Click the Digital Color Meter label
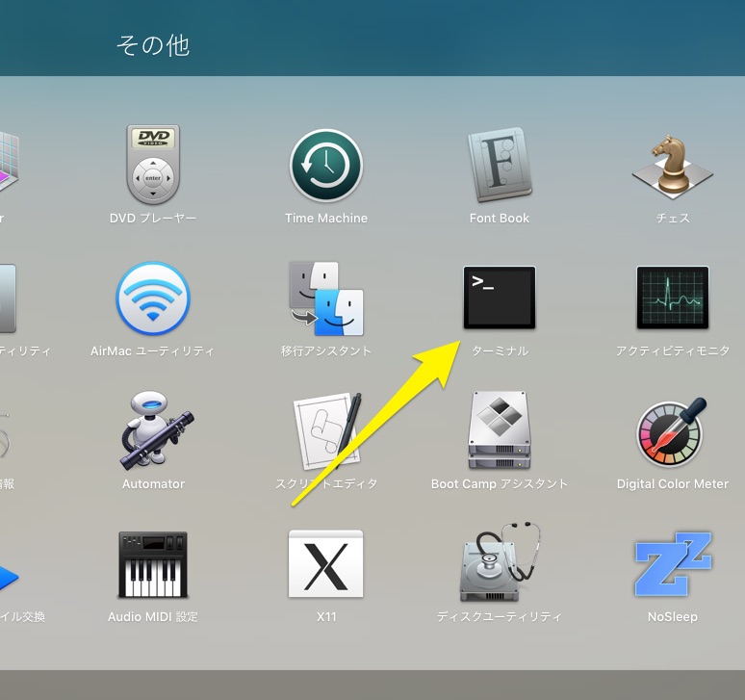Image resolution: width=745 pixels, height=700 pixels. pos(672,483)
